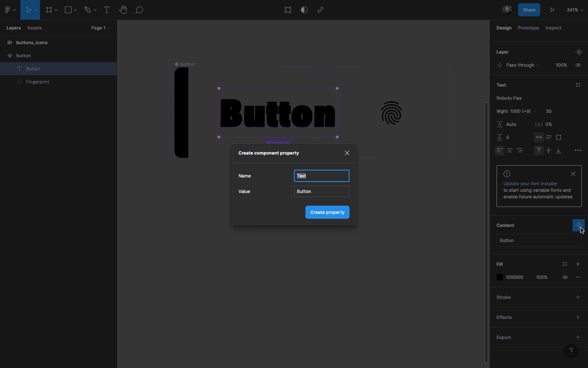Click the property Value input field
Viewport: 588px width, 368px height.
click(x=322, y=191)
